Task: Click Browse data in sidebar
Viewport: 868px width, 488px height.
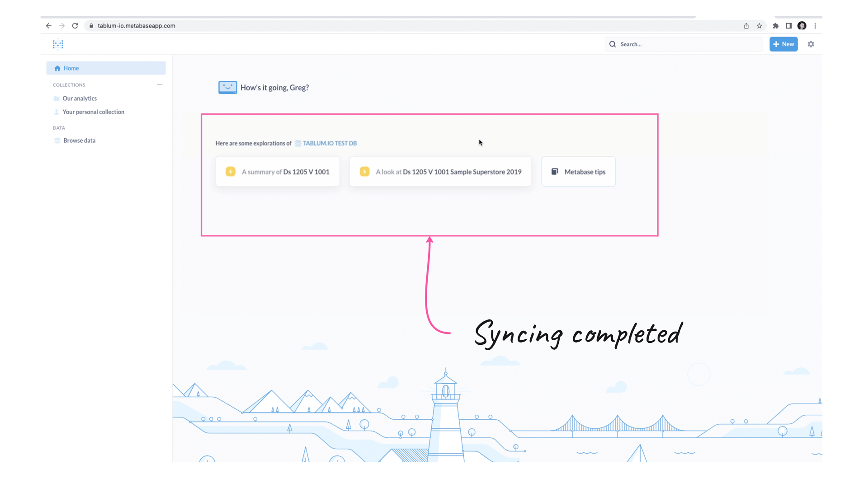Action: 79,141
